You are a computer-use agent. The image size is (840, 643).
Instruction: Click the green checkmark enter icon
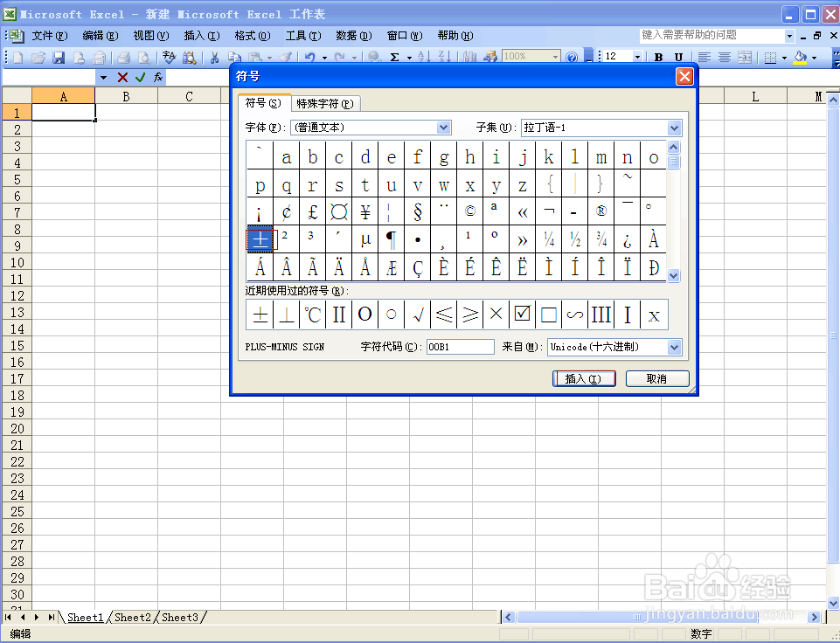click(141, 78)
